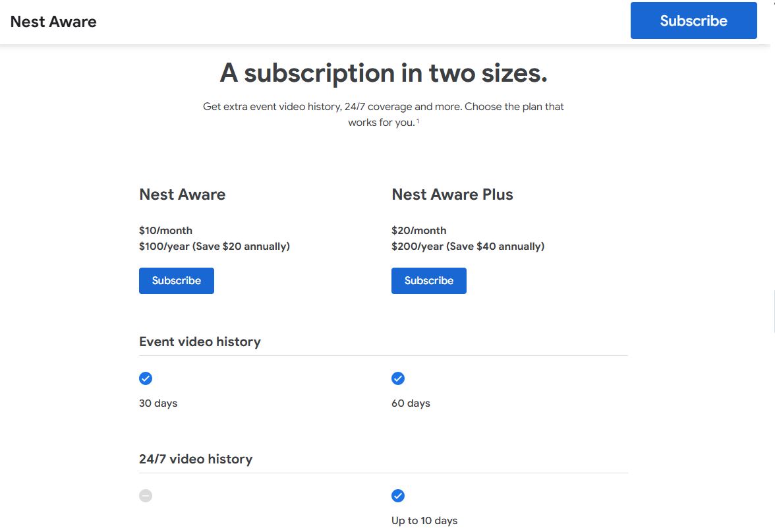Subscribe to the Nest Aware Plus plan
Viewport: 775px width, 532px height.
[429, 281]
